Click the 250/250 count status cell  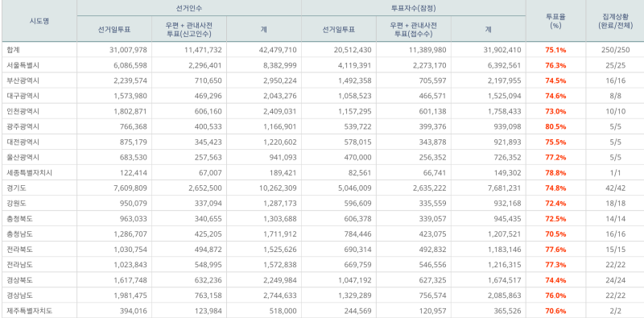tap(615, 50)
